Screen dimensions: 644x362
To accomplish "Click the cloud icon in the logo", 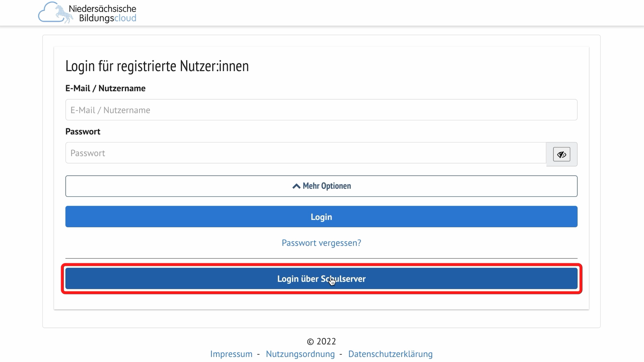I will (47, 15).
